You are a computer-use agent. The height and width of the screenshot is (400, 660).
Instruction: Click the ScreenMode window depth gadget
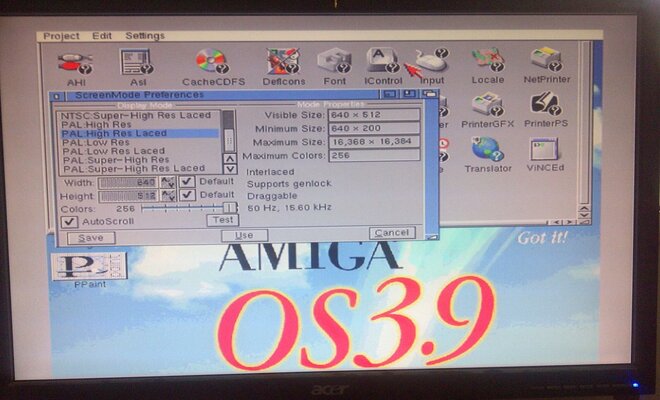coord(429,94)
